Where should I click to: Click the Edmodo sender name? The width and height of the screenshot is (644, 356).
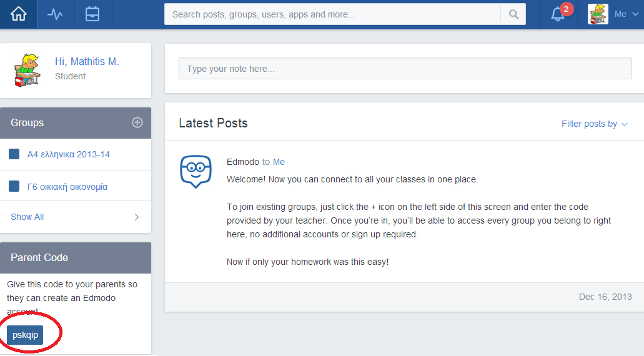[243, 162]
